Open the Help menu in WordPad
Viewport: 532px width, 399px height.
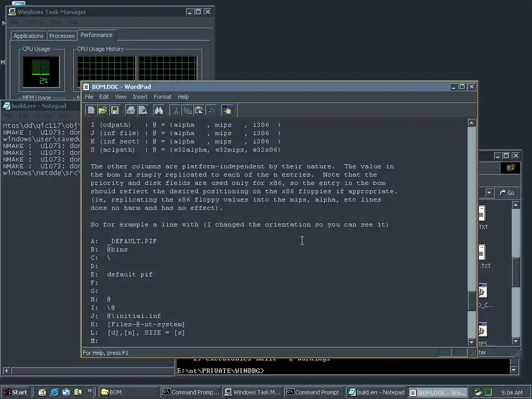click(x=183, y=97)
